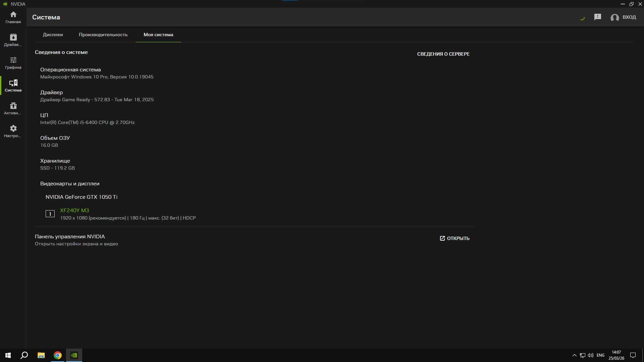Click the Intel Core i5-6400 CPU text
This screenshot has height=362, width=644.
pos(88,122)
